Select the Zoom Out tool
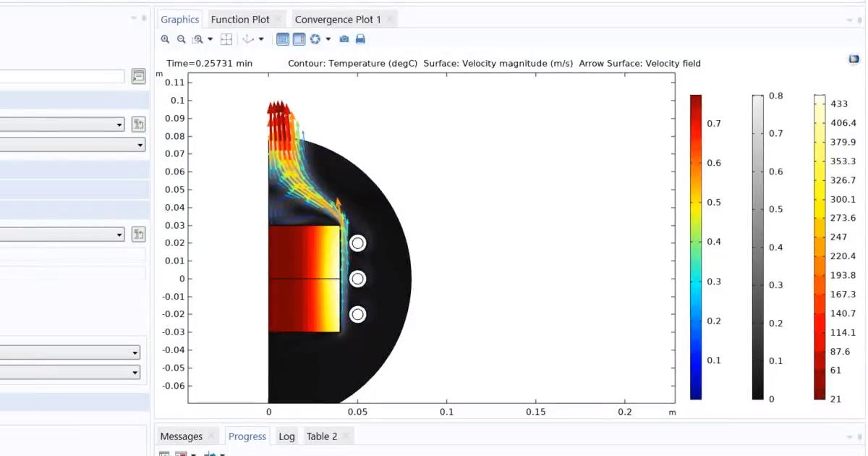The height and width of the screenshot is (456, 868). pyautogui.click(x=182, y=39)
